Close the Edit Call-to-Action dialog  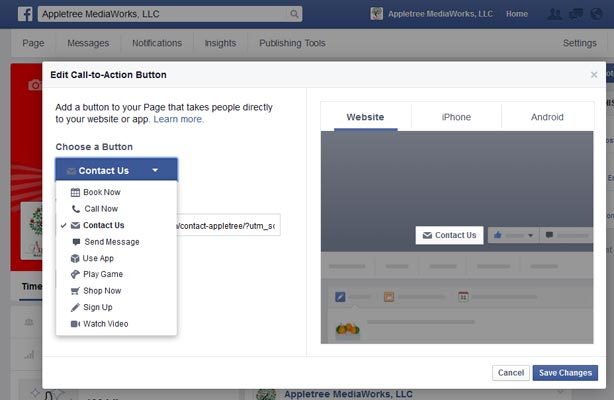click(594, 75)
